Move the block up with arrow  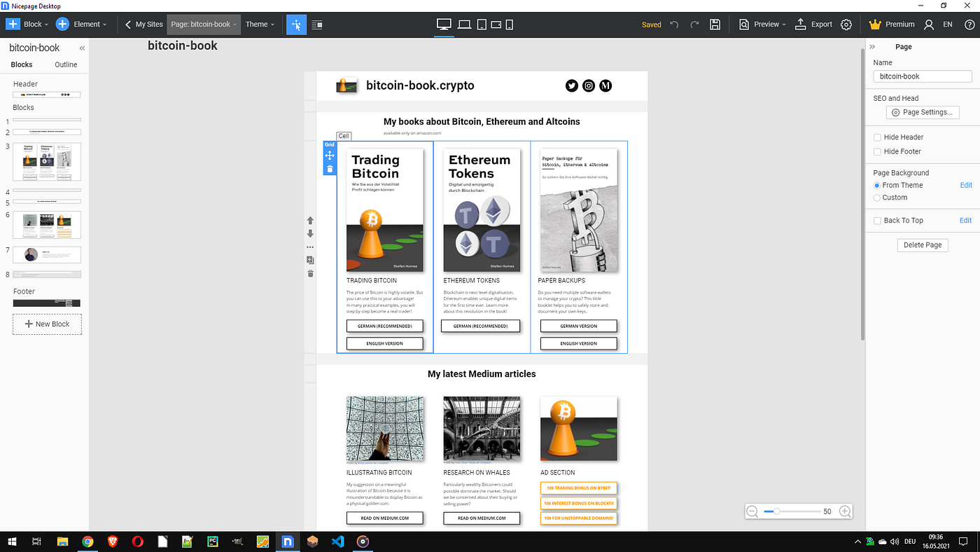pyautogui.click(x=310, y=221)
